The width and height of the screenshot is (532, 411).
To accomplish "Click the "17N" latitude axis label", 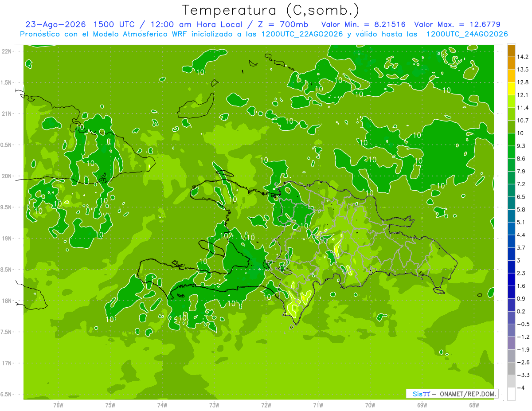I will coord(7,363).
